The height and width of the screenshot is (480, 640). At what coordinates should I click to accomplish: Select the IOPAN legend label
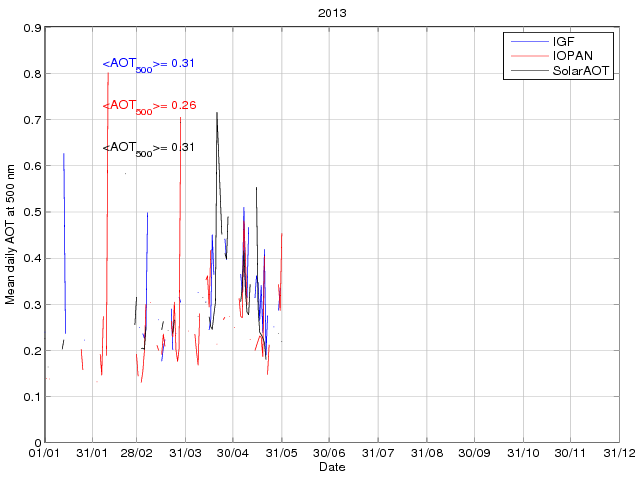tap(571, 57)
